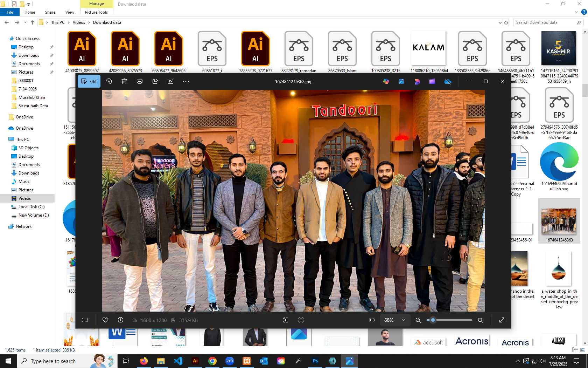Click This PC in the address breadcrumb

(x=58, y=22)
